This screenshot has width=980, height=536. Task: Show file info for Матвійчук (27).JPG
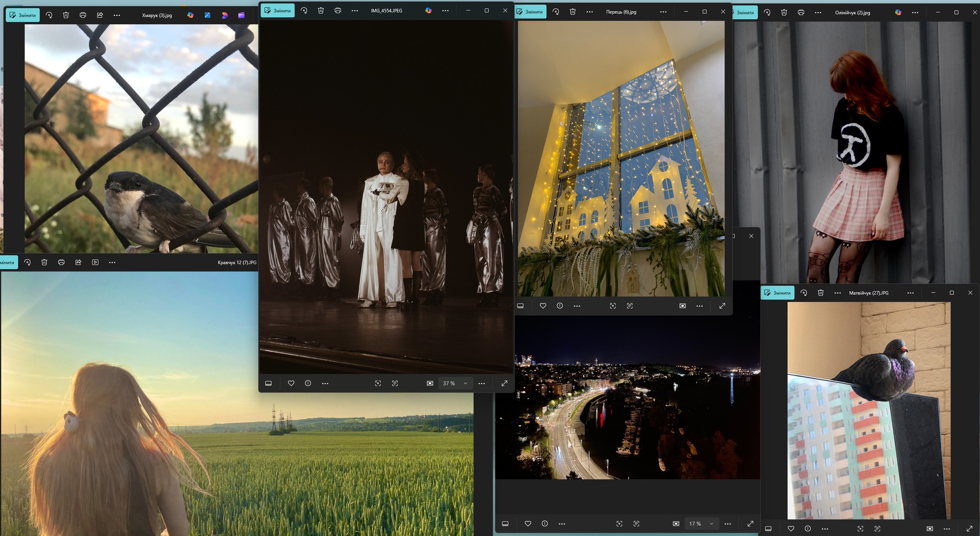pos(808,529)
